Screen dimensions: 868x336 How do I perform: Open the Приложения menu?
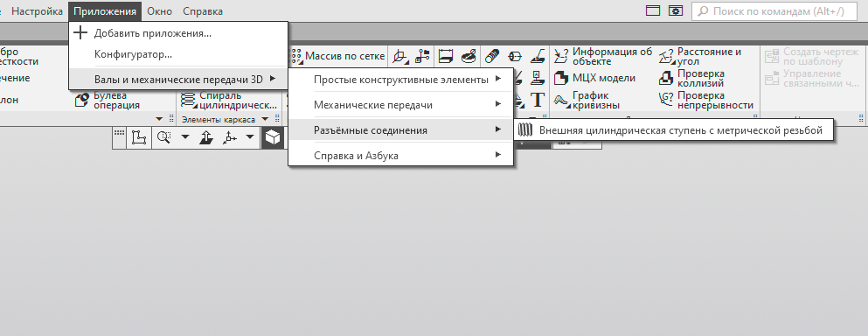click(105, 11)
